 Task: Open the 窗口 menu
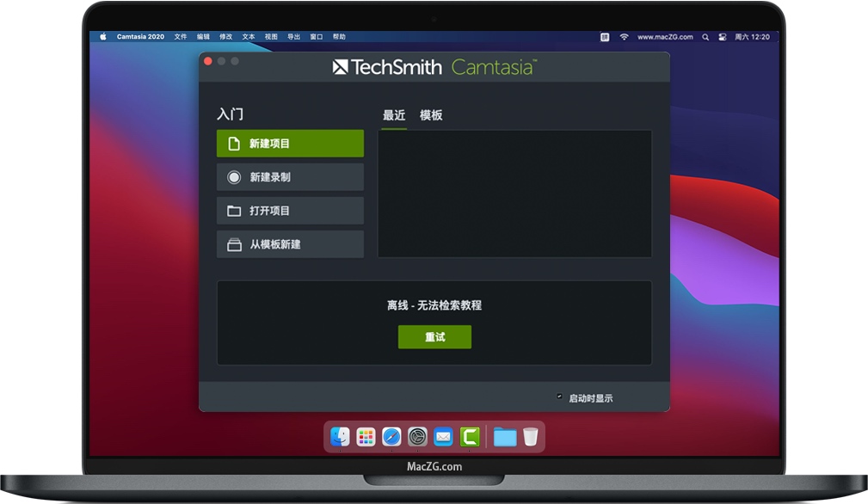(x=317, y=37)
